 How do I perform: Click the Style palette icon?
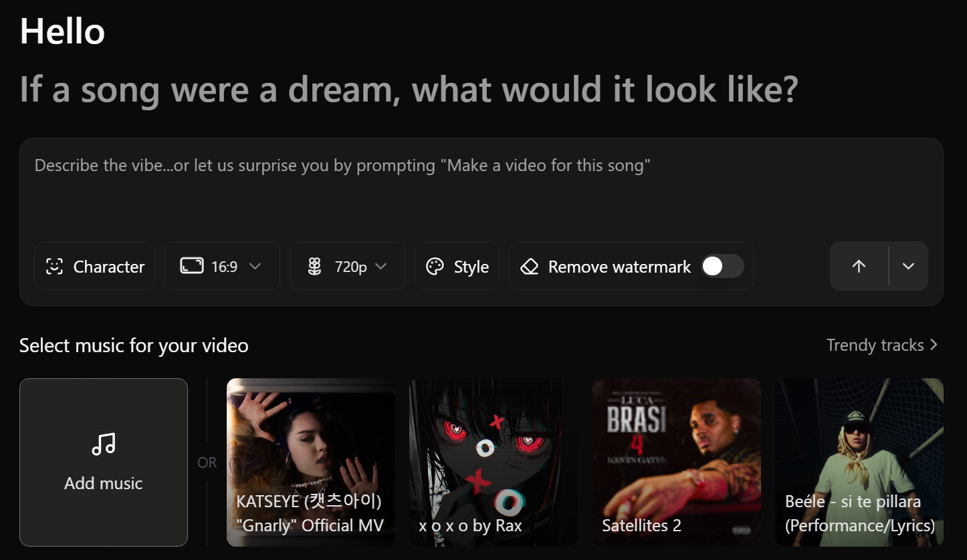click(x=435, y=267)
